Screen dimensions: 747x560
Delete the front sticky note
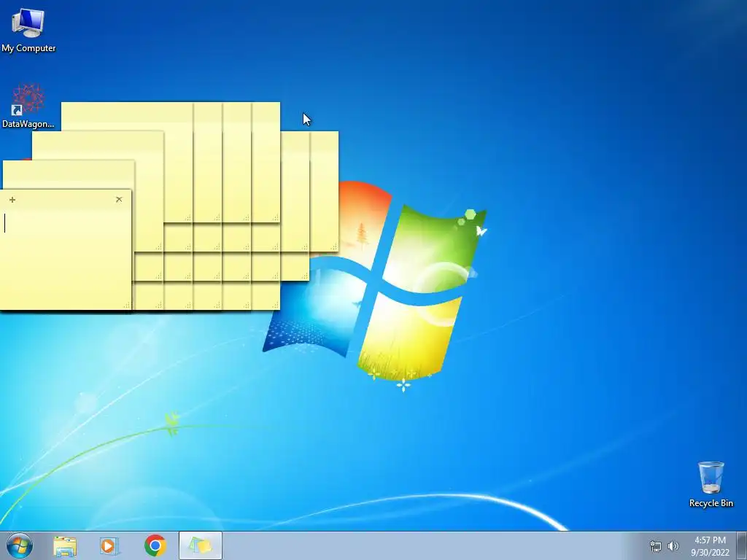pyautogui.click(x=119, y=200)
